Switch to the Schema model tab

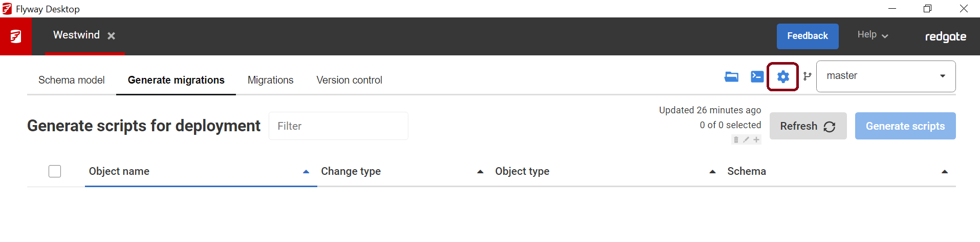point(71,80)
